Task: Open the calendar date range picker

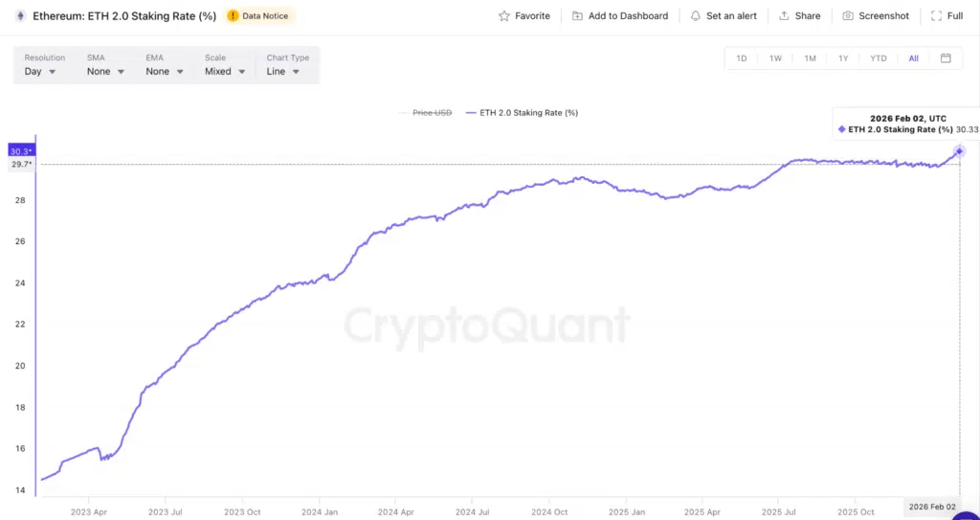Action: [x=946, y=58]
